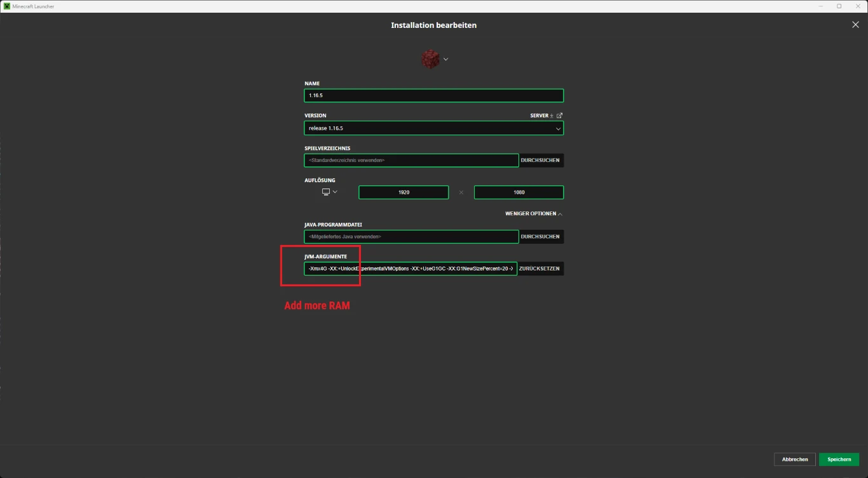
Task: Open the icon picker chevron beside profile image
Action: tap(445, 58)
